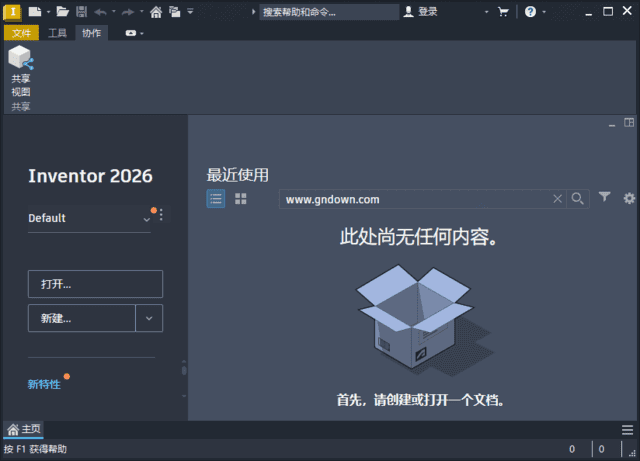Open the recent list settings gear
Image resolution: width=640 pixels, height=461 pixels.
pos(629,198)
